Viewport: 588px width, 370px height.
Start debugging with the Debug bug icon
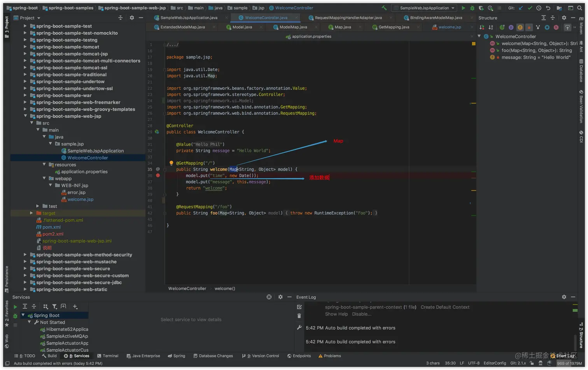(472, 8)
